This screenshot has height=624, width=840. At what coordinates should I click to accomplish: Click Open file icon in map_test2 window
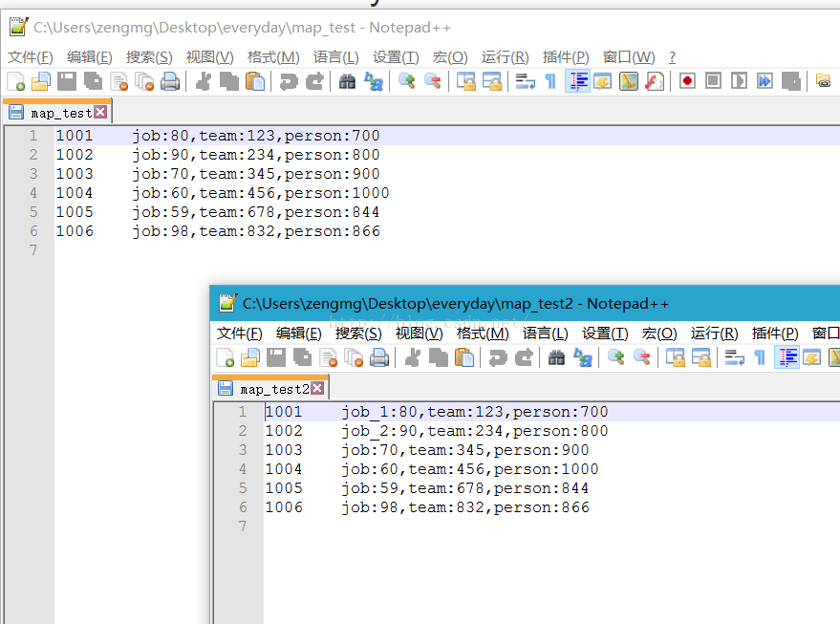point(250,357)
